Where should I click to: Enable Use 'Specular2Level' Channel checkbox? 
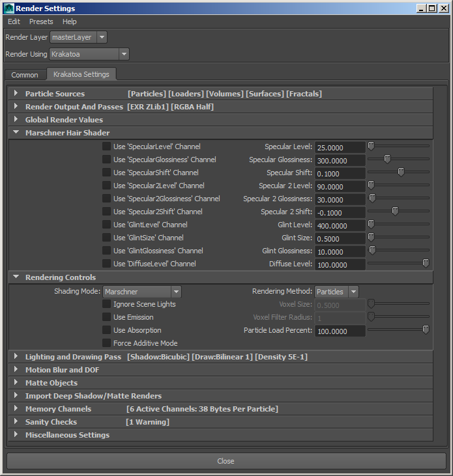click(x=106, y=186)
